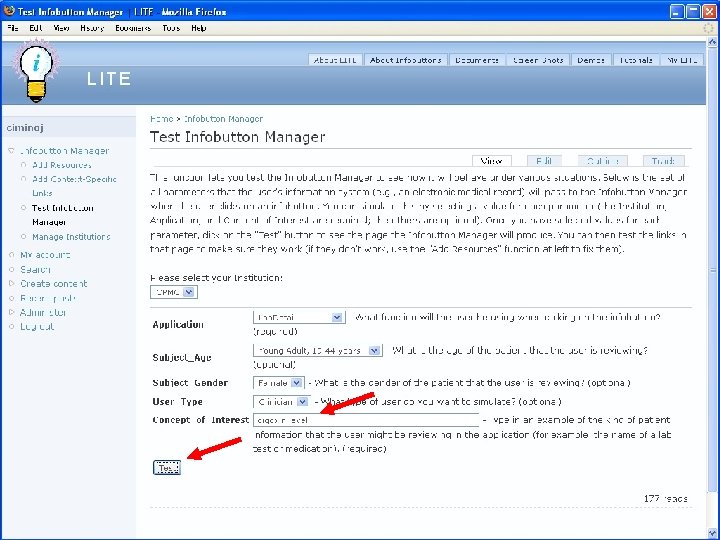Open Recent posts in sidebar

[47, 298]
